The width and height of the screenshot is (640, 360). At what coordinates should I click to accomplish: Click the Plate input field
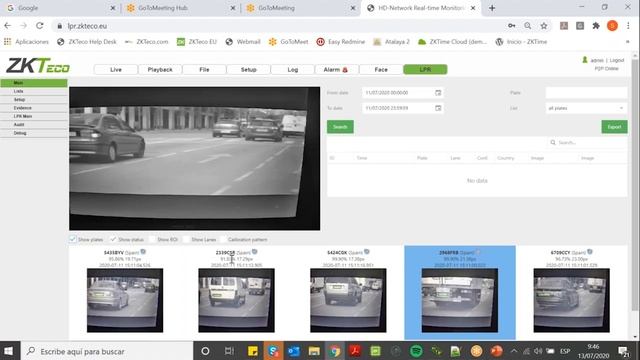[586, 93]
